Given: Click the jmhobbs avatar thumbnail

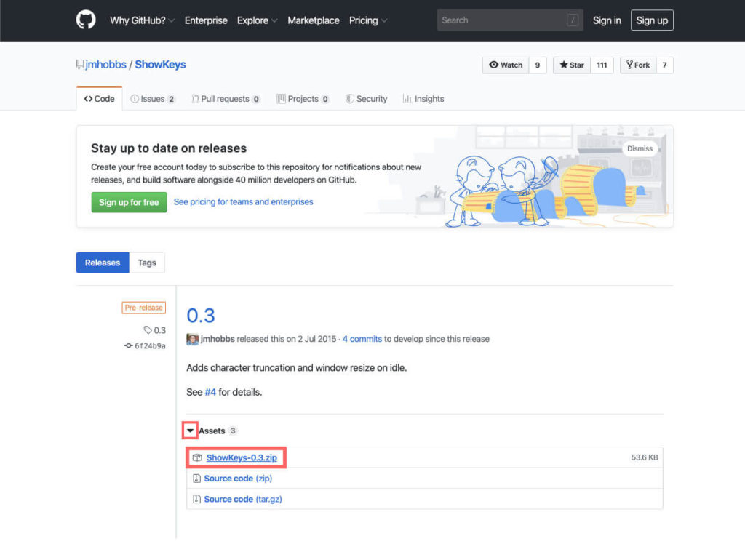Looking at the screenshot, I should pos(192,339).
